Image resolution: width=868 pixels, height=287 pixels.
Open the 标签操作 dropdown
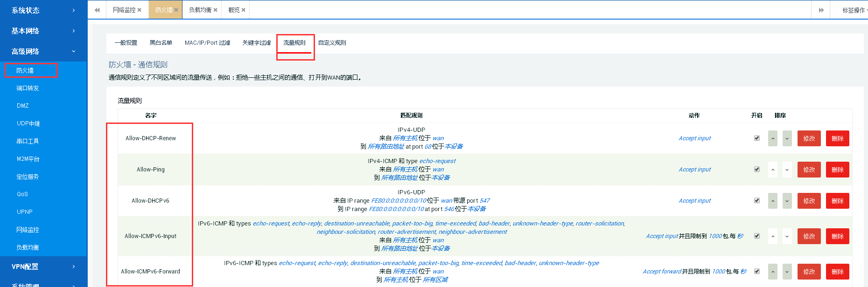854,10
